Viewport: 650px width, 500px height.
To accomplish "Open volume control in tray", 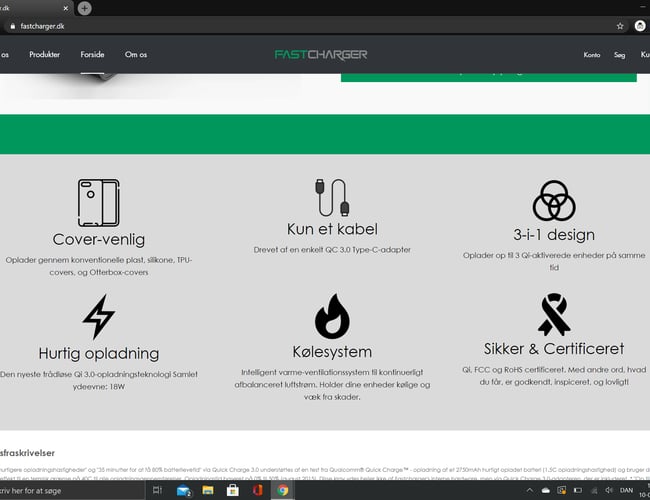I will tap(609, 490).
